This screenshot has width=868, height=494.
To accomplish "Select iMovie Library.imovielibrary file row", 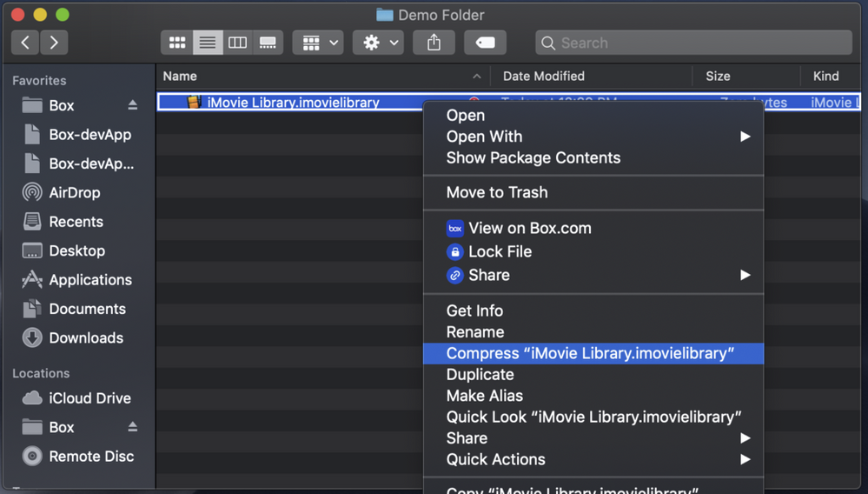I will tap(509, 102).
